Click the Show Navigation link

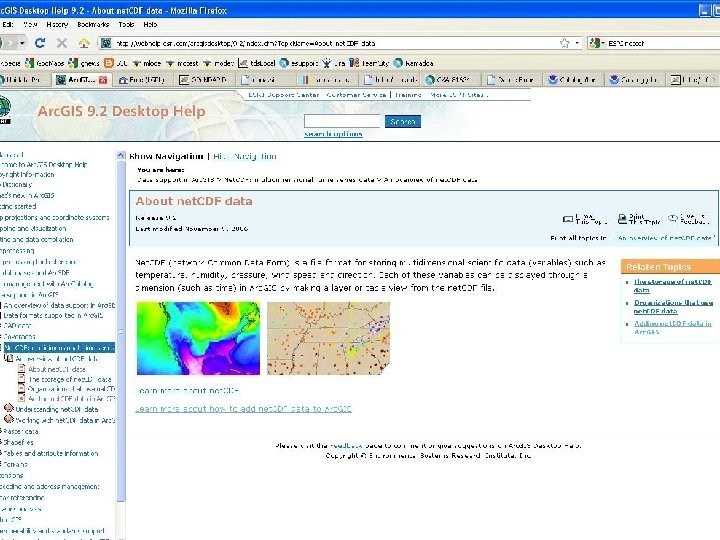point(166,156)
